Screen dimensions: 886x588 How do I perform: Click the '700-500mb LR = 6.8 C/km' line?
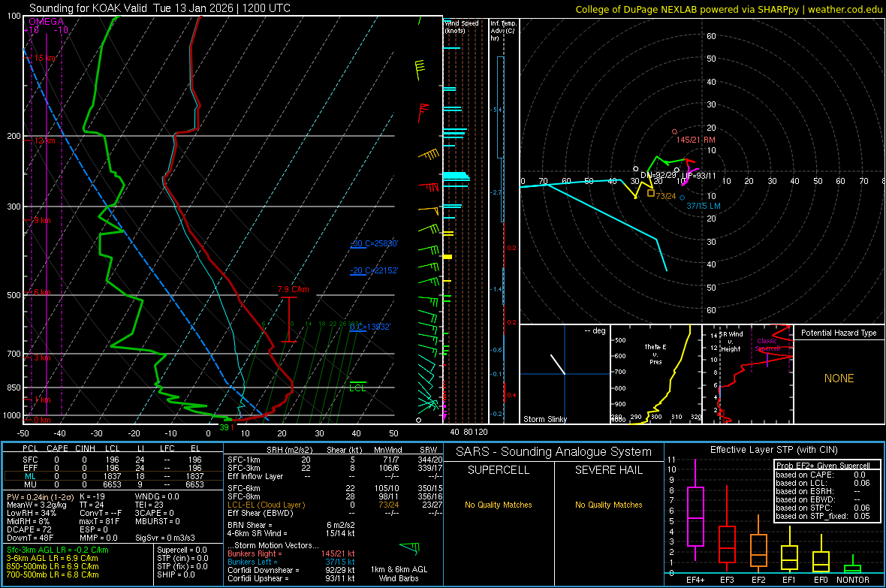click(53, 574)
